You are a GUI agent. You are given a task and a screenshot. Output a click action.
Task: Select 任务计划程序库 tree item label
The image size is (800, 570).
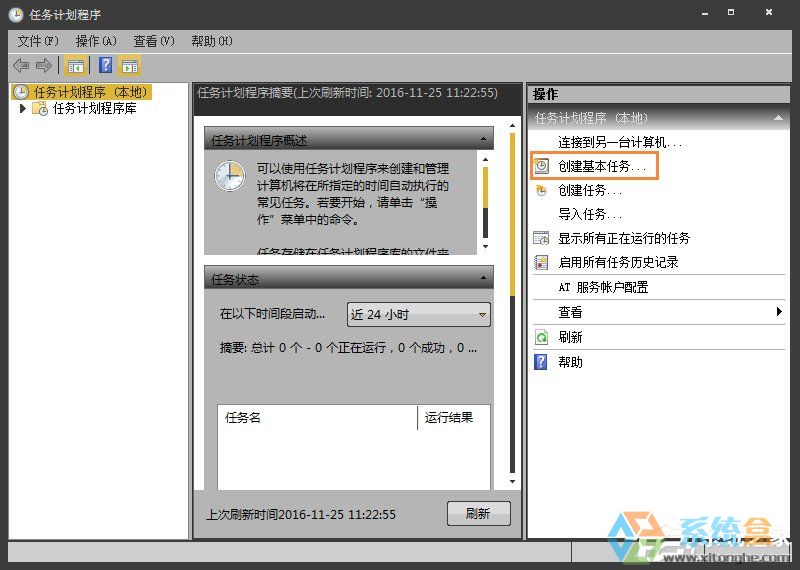click(x=95, y=108)
